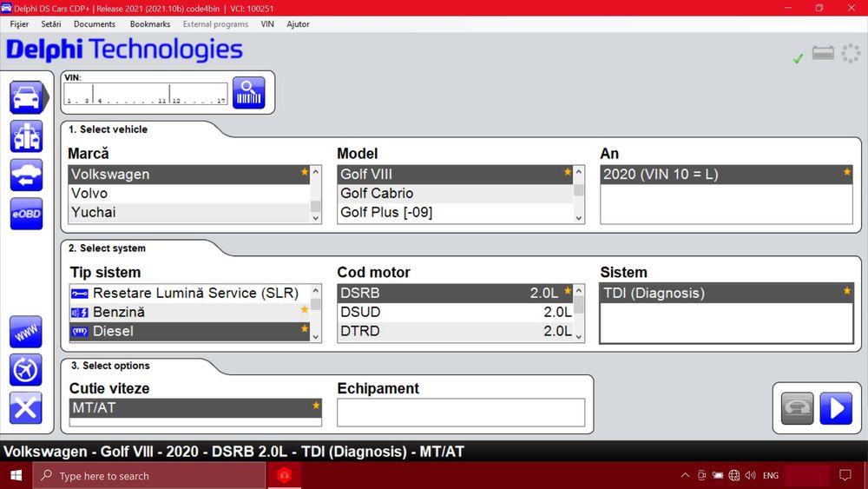Click up arrow of Tip sistem scrollbar

[x=316, y=290]
